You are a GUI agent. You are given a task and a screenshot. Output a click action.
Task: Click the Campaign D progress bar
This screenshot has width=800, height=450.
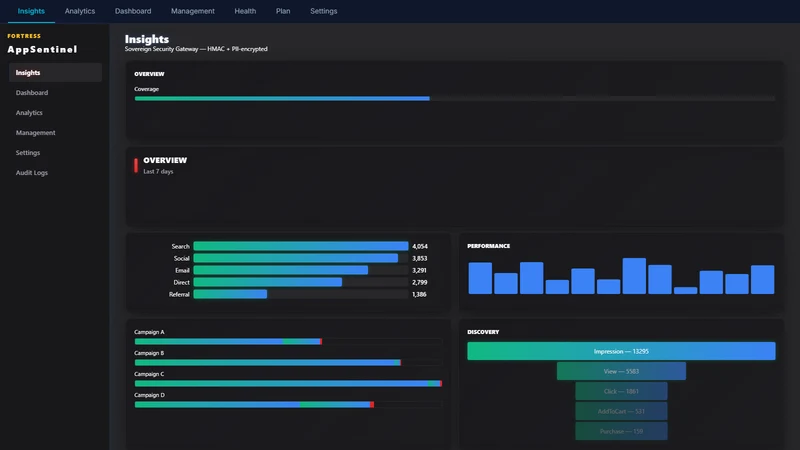[x=288, y=405]
